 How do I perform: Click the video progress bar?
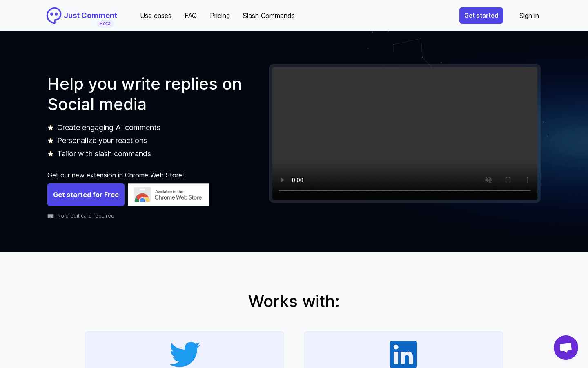(405, 191)
